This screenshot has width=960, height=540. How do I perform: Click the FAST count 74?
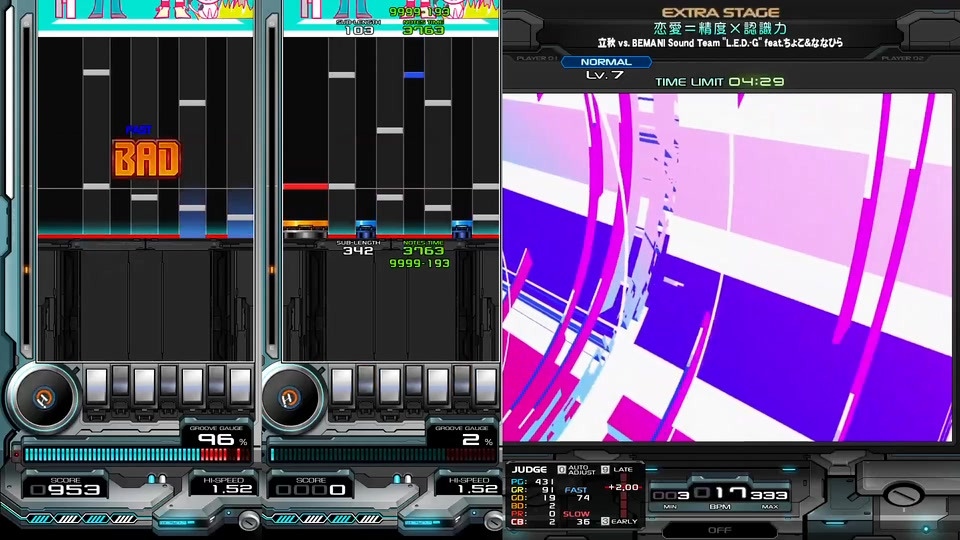(583, 498)
